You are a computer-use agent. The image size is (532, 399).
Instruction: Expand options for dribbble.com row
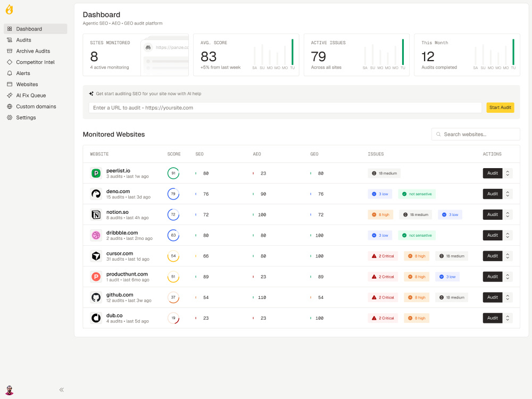[x=508, y=236]
